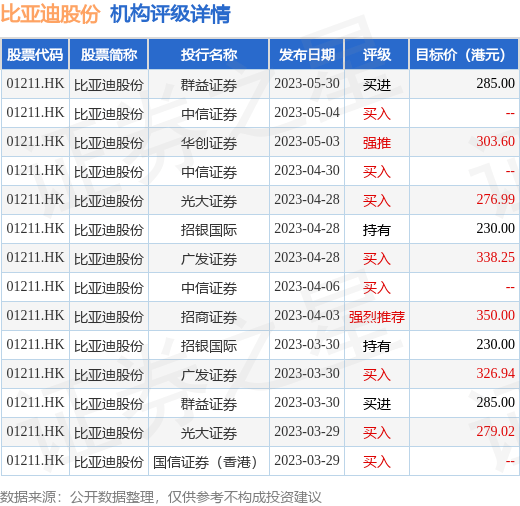Click the 强烈推荐 rating cell
The width and height of the screenshot is (520, 506).
(377, 317)
